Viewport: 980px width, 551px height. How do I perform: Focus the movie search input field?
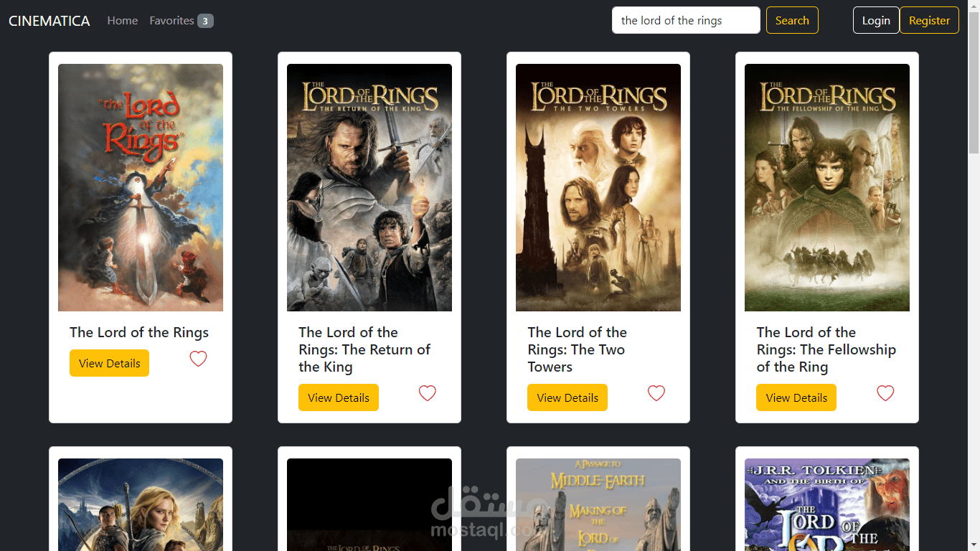(x=686, y=20)
